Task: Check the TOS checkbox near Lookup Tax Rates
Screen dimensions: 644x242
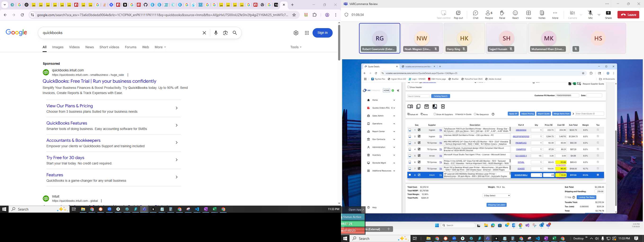Action: pos(566,197)
